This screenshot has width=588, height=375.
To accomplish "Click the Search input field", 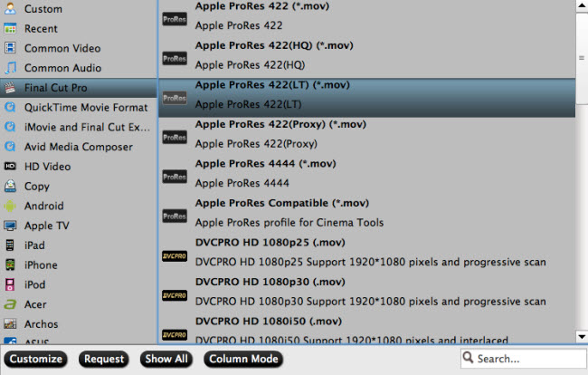I will point(524,359).
